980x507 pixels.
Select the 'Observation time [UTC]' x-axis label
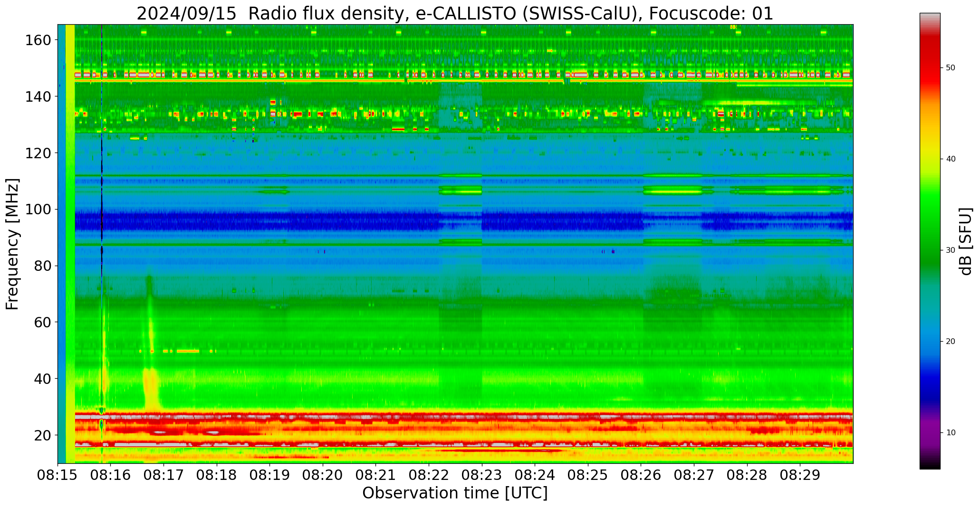pos(455,493)
